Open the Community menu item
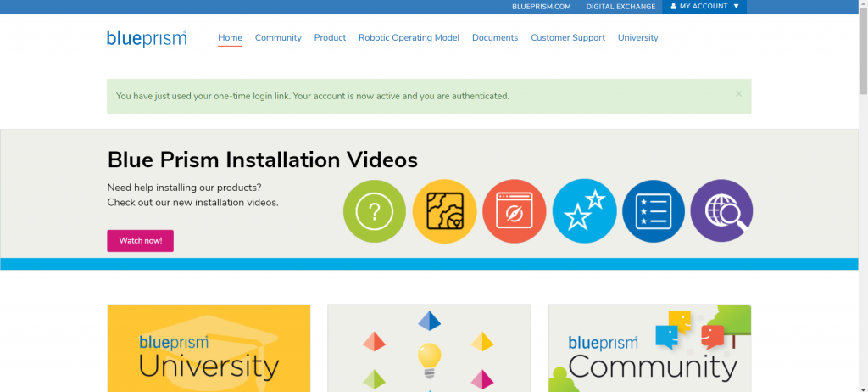This screenshot has width=868, height=392. click(278, 37)
